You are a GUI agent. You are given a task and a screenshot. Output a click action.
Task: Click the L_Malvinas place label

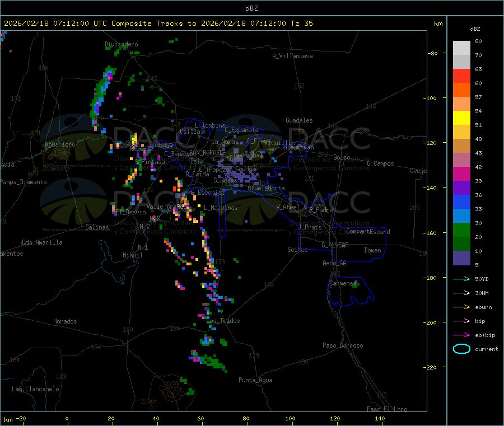pos(221,208)
